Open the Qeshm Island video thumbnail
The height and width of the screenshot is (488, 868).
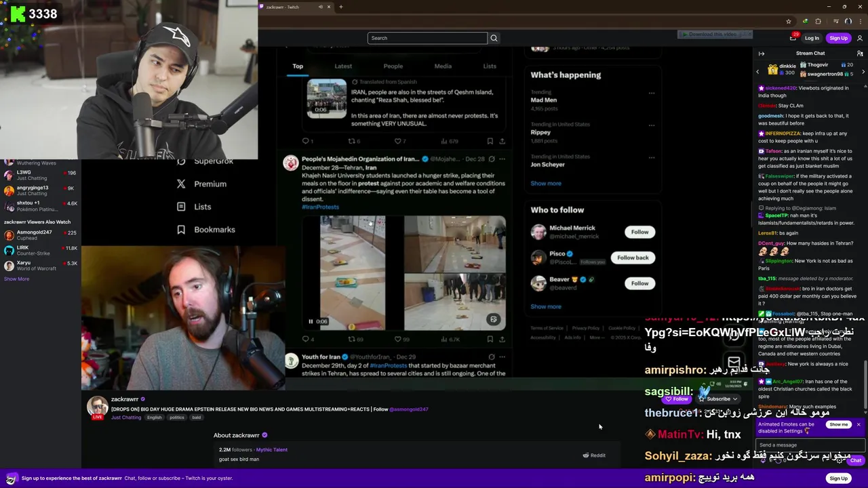[326, 99]
